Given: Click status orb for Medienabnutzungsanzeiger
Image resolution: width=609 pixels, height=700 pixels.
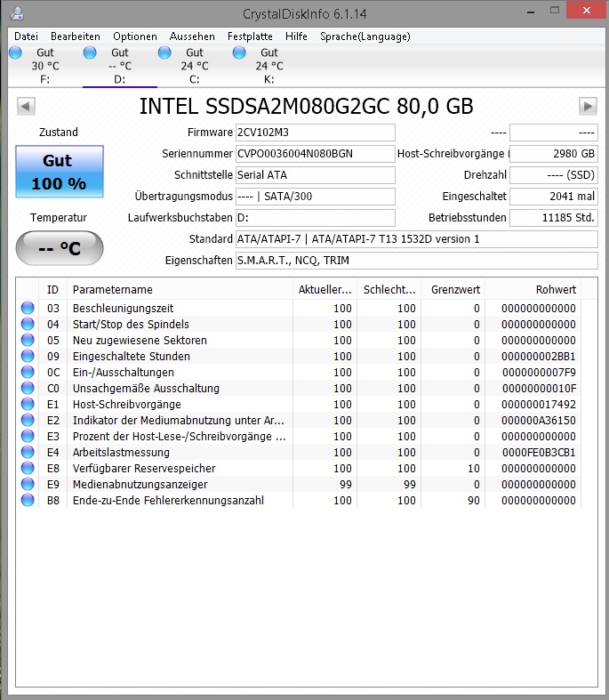Looking at the screenshot, I should 28,485.
